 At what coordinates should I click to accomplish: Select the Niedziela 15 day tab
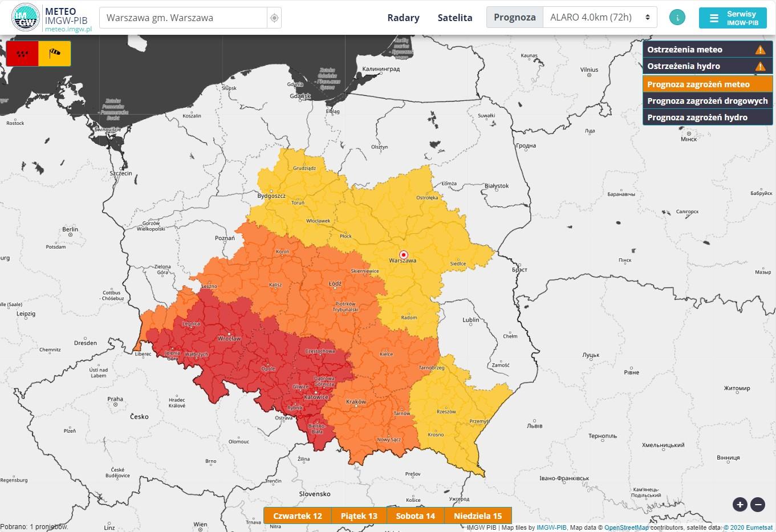tap(478, 516)
